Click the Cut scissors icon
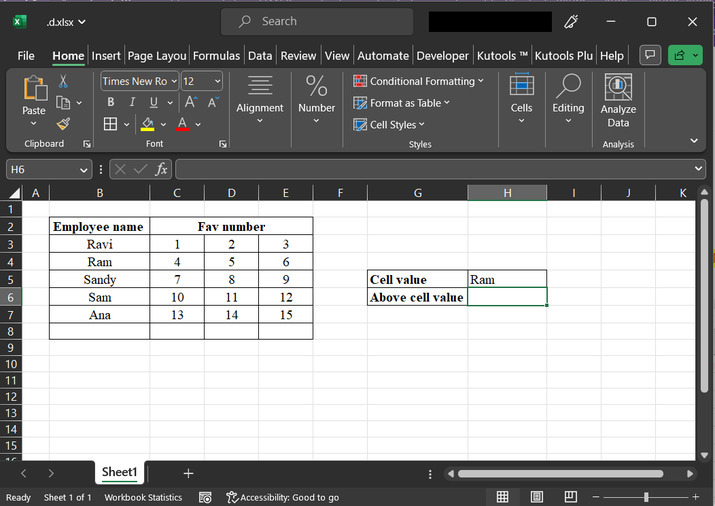Image resolution: width=715 pixels, height=506 pixels. (x=63, y=81)
